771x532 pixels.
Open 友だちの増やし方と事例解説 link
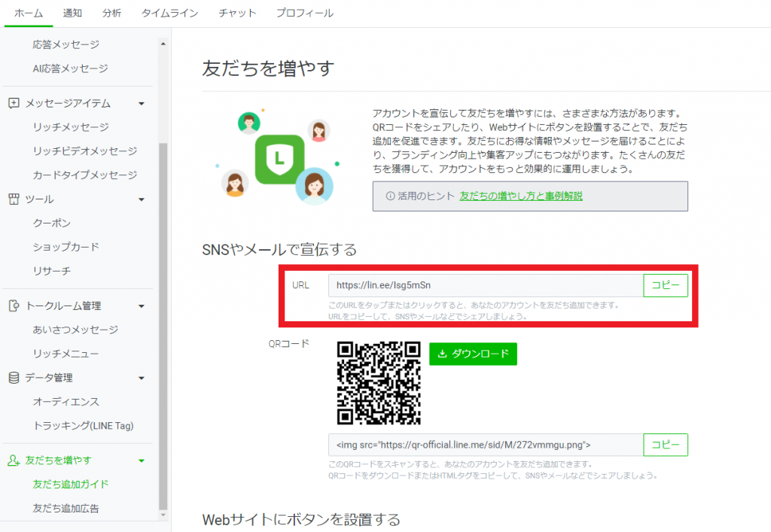click(521, 196)
